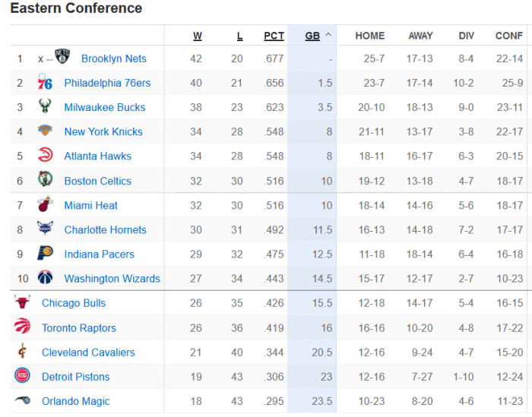Click the Detroit Pistons logo icon
This screenshot has height=417, width=532.
tap(22, 376)
